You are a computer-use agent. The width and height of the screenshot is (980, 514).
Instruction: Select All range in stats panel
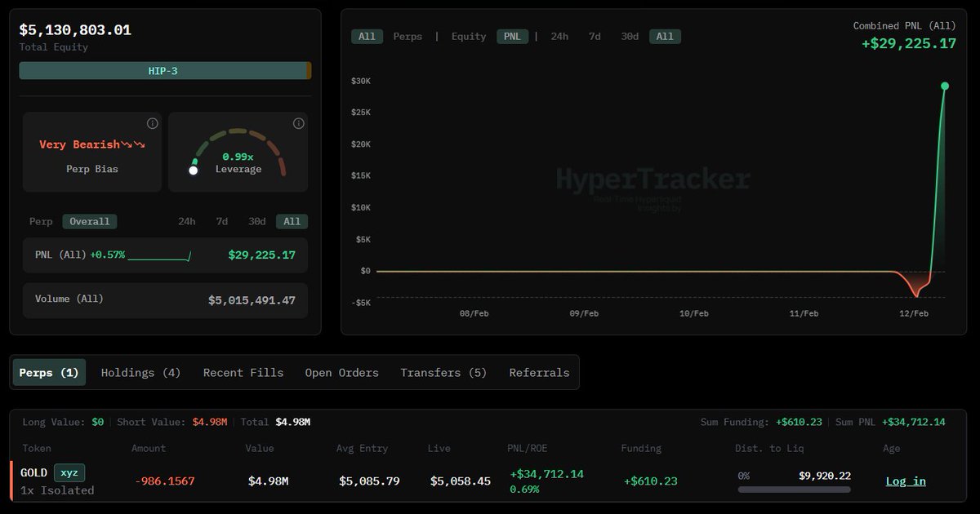(x=292, y=221)
